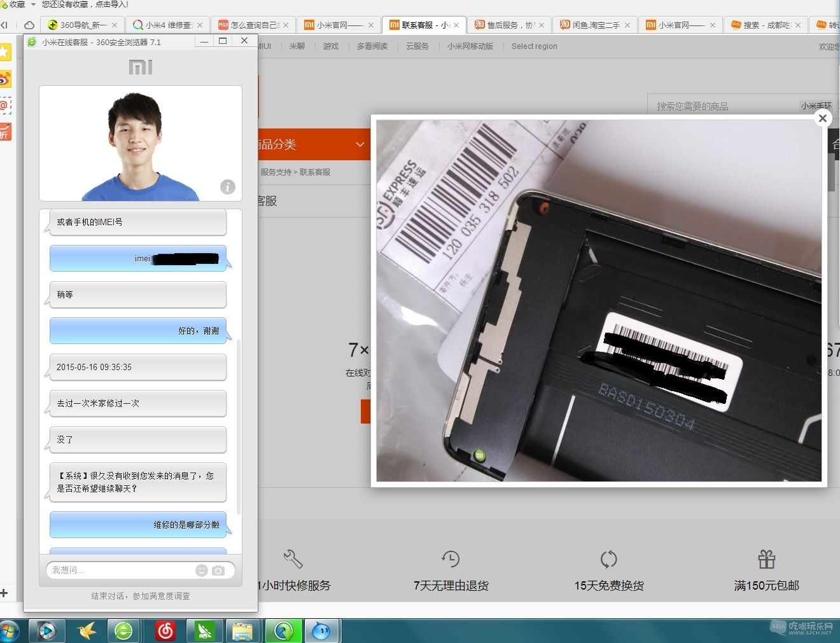Maximize the 小米在线客服 chat window
Image resolution: width=840 pixels, height=643 pixels.
[223, 41]
